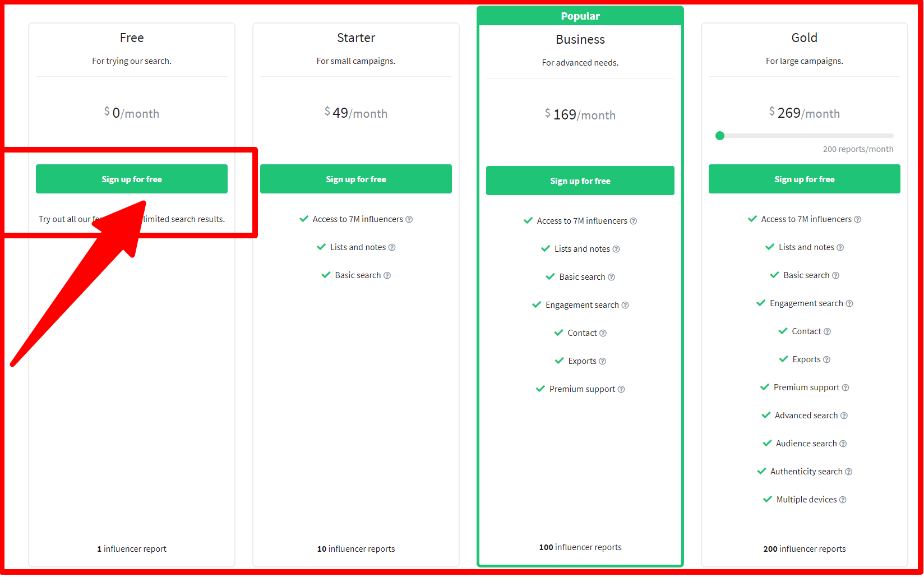The image size is (924, 577).
Task: Click the tooltip icon next to Access to 7M influencers in Business
Action: [633, 221]
